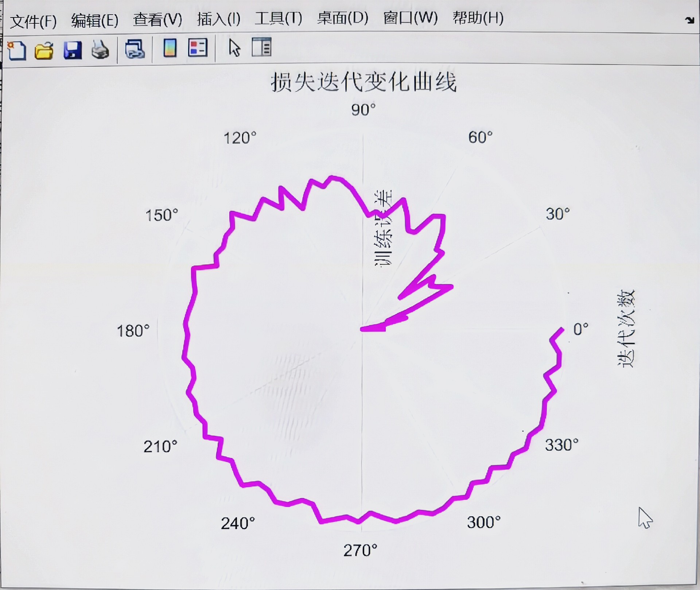Expand the 插入(I) menu

click(218, 19)
